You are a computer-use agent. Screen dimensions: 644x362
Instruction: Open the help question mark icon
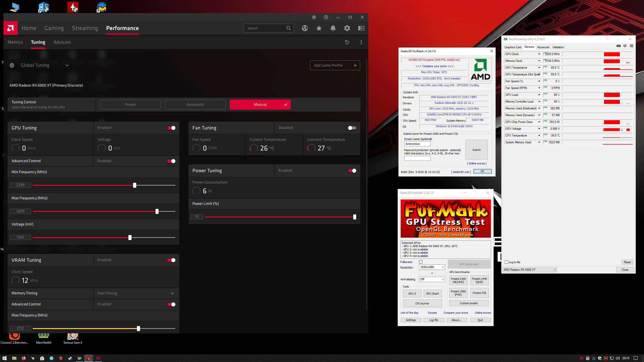pos(326,17)
